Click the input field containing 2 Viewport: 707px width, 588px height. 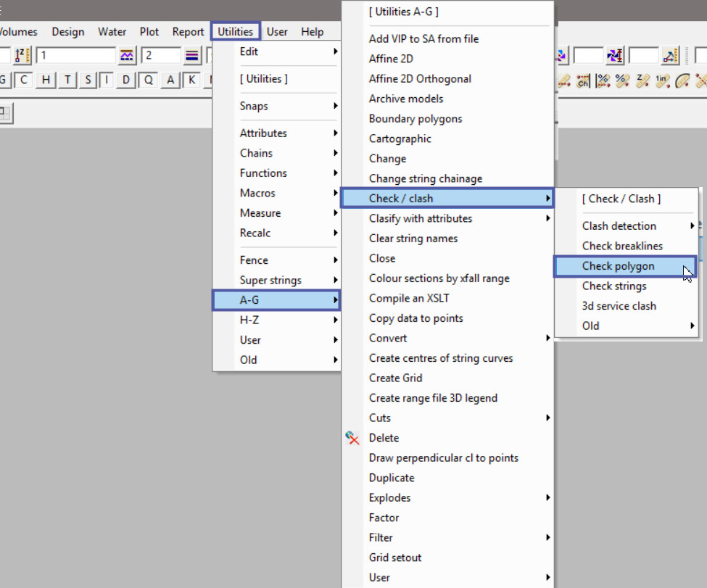(161, 55)
